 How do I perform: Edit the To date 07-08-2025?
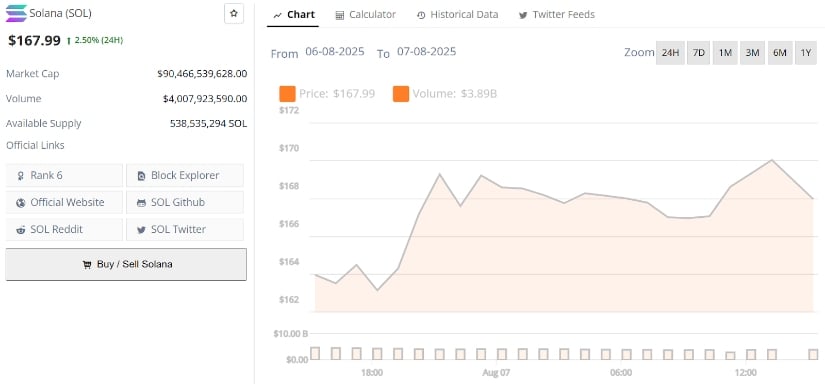[x=427, y=52]
